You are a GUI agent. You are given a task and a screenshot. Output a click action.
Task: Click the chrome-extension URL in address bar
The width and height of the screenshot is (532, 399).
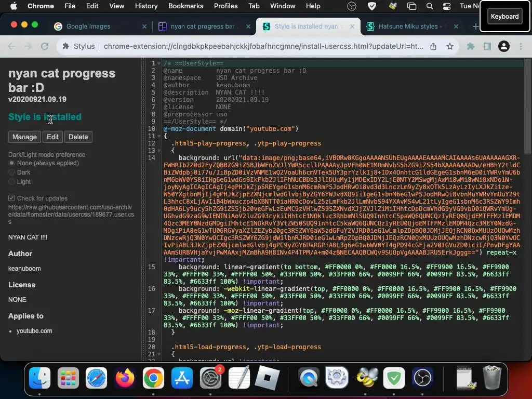[x=263, y=46]
